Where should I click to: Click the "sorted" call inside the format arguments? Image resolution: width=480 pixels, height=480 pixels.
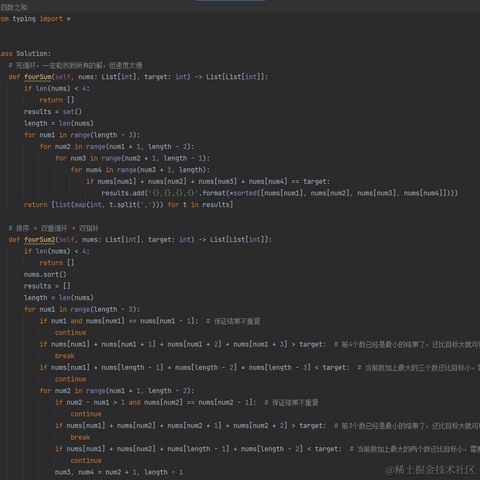point(245,193)
